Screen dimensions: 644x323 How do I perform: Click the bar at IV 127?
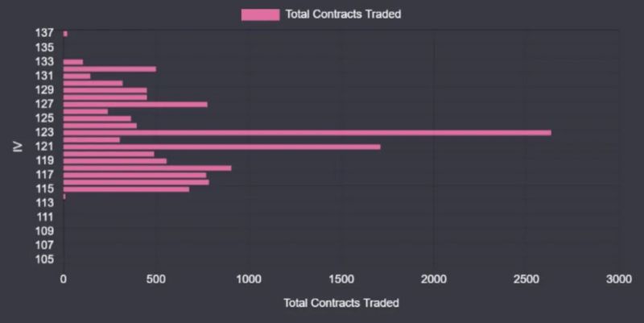click(x=135, y=104)
